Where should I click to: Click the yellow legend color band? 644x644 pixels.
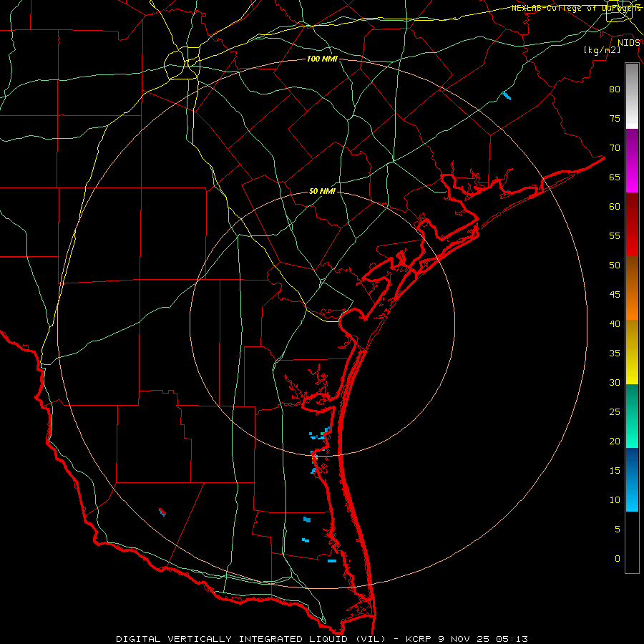coord(632,352)
